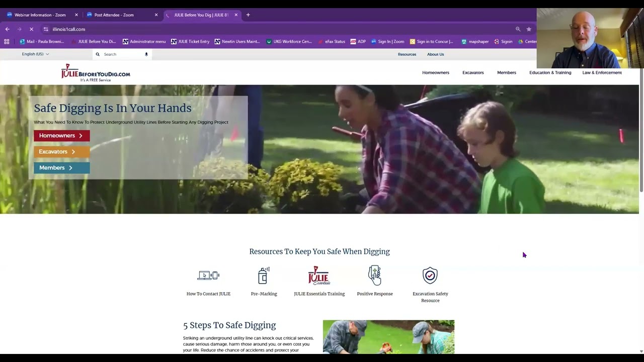Open the Members navigation menu
644x362 pixels.
tap(507, 72)
